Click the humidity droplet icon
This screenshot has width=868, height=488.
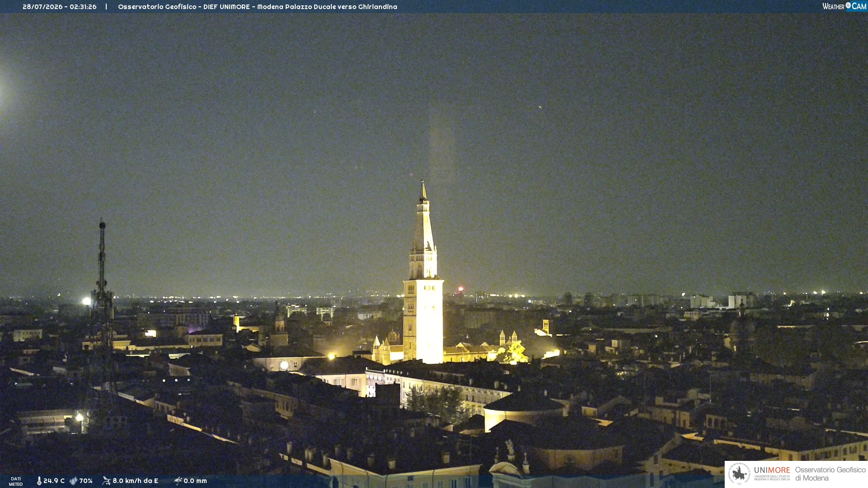tap(73, 481)
